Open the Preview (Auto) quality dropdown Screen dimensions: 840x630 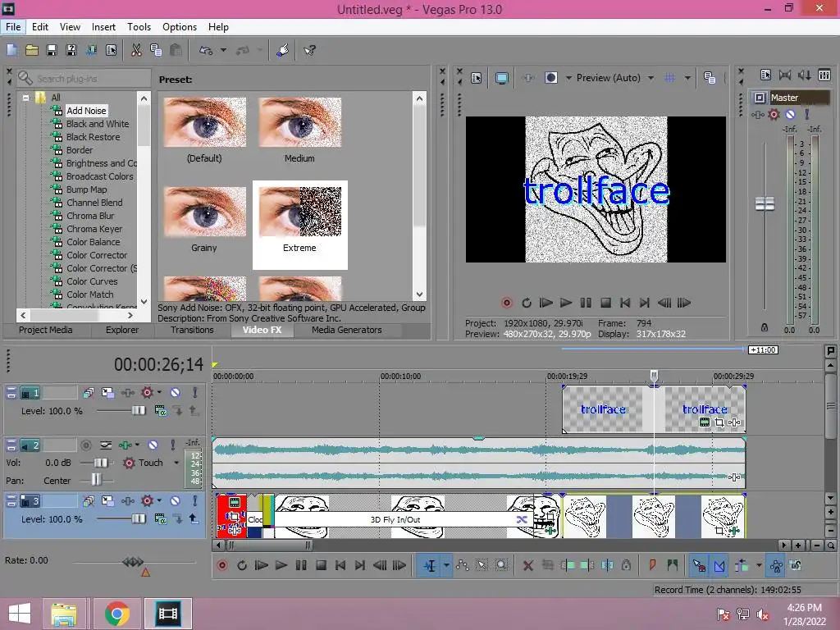(651, 78)
